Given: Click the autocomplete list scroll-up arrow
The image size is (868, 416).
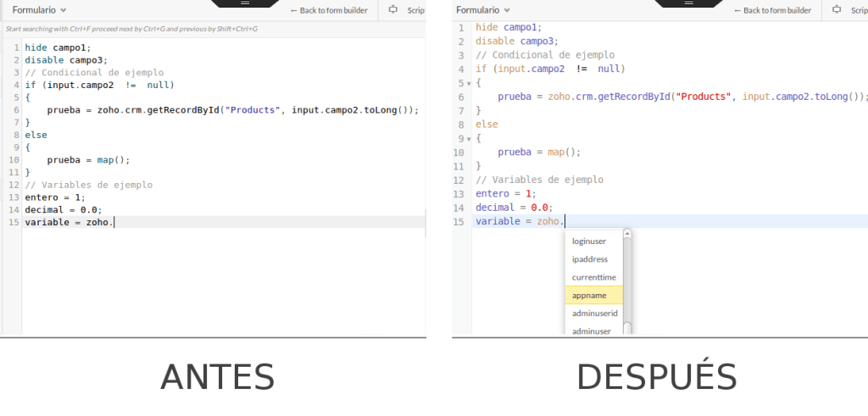Looking at the screenshot, I should click(x=627, y=233).
